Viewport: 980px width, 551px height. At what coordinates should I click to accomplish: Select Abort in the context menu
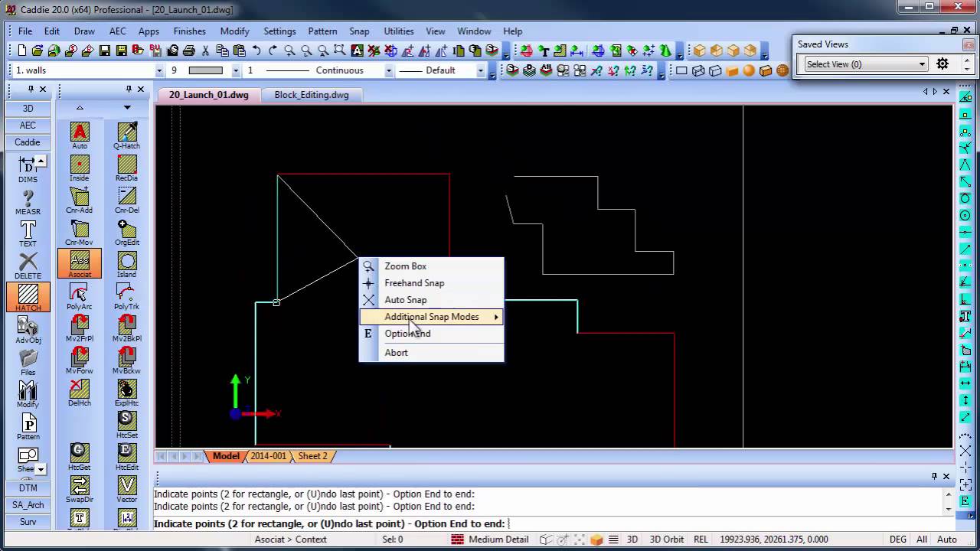click(x=432, y=353)
